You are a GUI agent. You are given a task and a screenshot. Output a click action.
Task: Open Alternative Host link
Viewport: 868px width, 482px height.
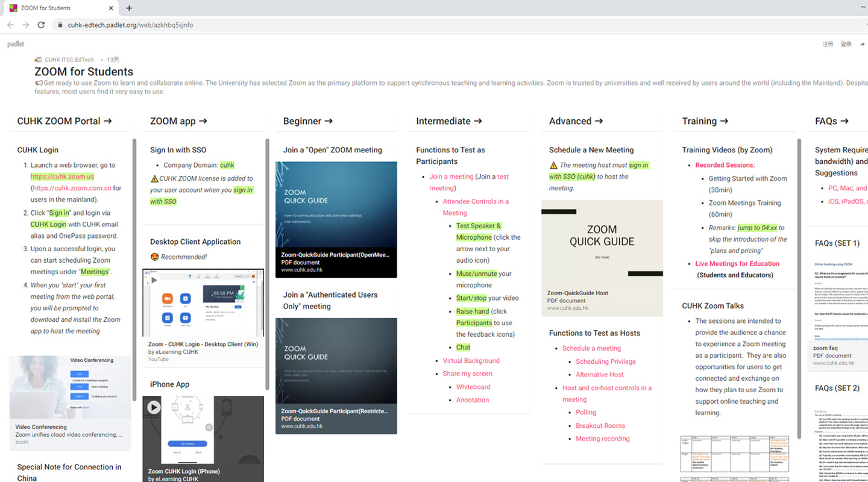pos(600,375)
